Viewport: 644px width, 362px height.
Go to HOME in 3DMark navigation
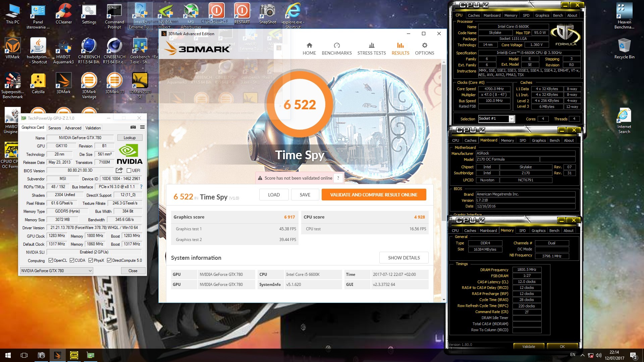click(309, 49)
